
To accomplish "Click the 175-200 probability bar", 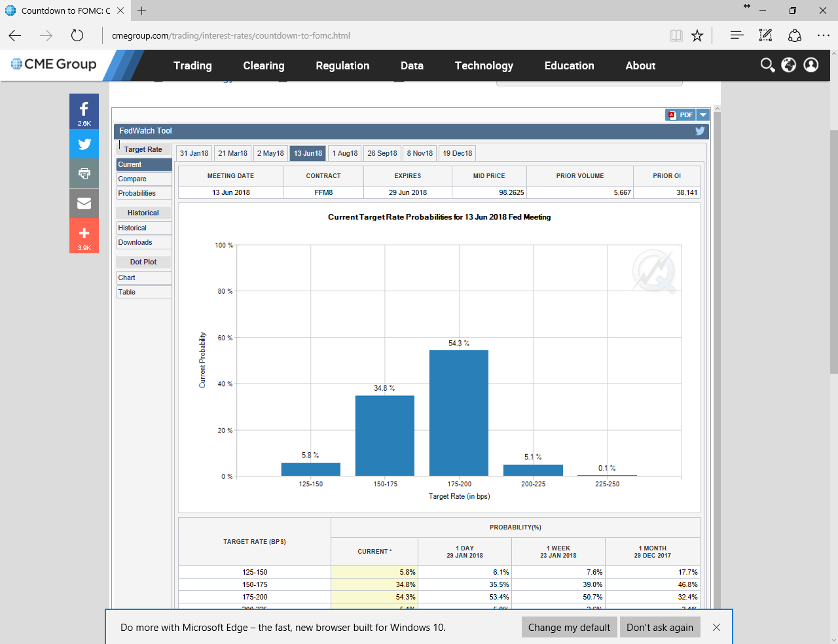I will [x=459, y=413].
